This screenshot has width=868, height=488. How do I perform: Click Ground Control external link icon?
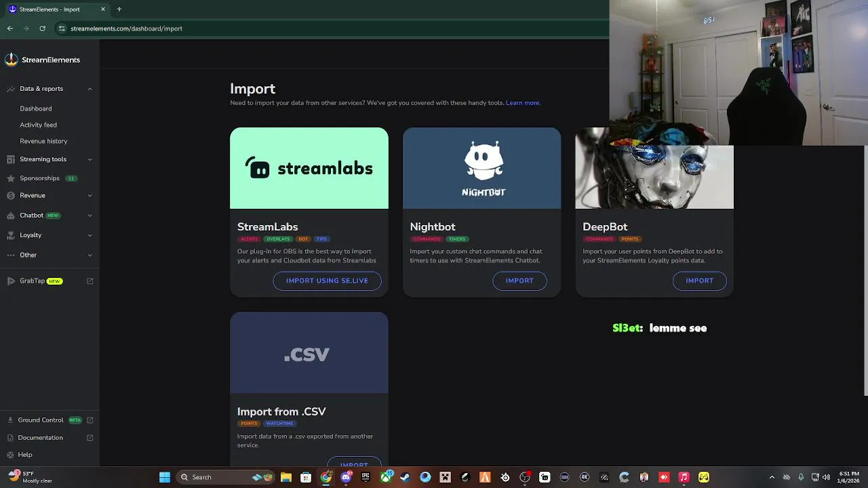(90, 420)
